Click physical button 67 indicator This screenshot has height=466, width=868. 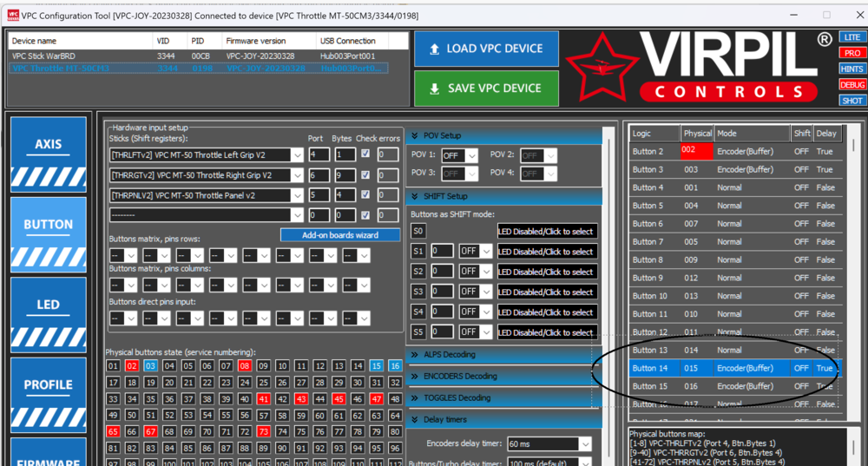click(x=150, y=431)
